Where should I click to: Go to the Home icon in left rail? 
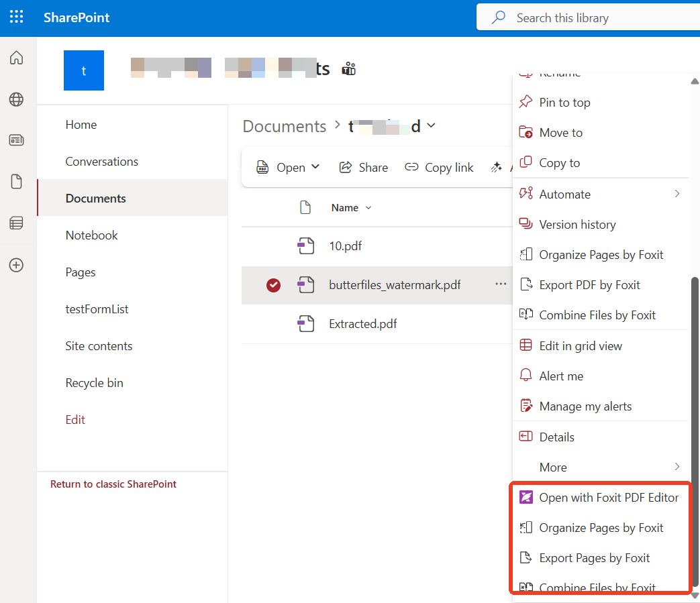[17, 58]
